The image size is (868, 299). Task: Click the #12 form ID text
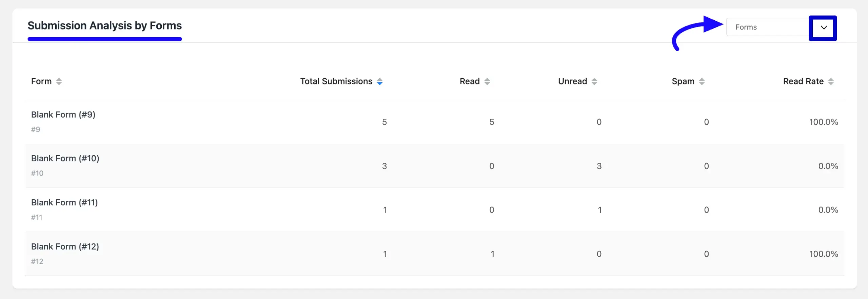[x=37, y=261]
